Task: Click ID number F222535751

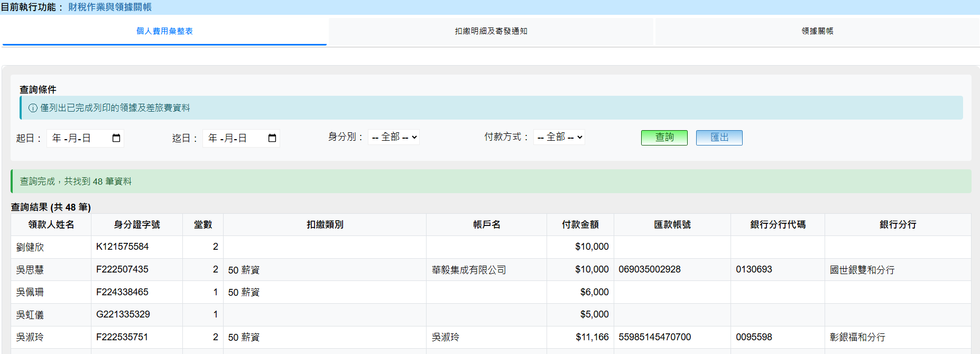Action: 123,337
